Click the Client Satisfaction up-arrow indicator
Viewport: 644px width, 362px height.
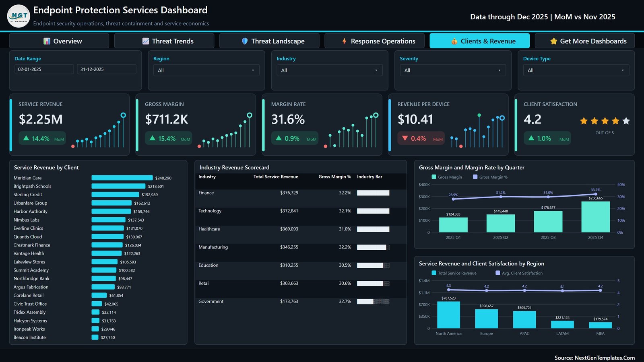pos(531,138)
